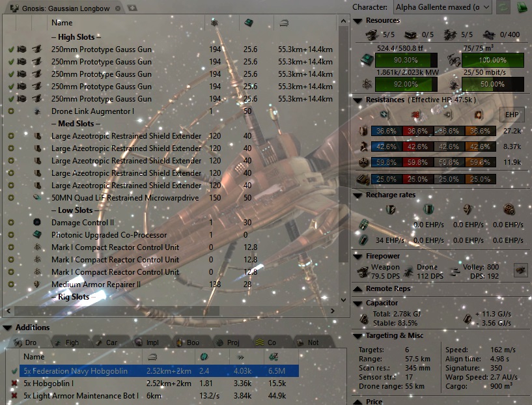Click Damage Control II module icon
Screen dimensions: 532x405
[37, 223]
